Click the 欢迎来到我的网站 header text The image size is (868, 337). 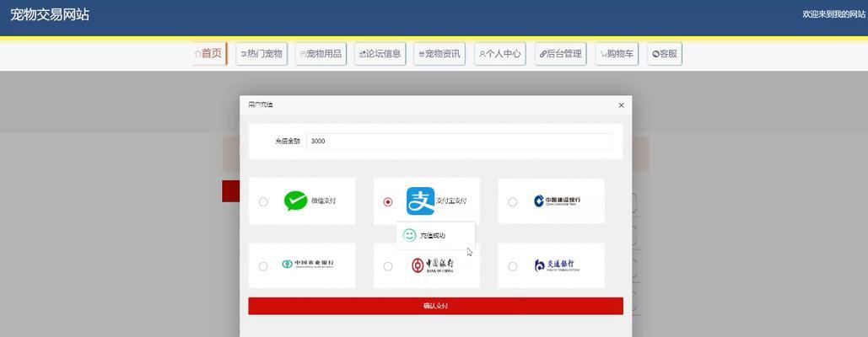coord(835,14)
